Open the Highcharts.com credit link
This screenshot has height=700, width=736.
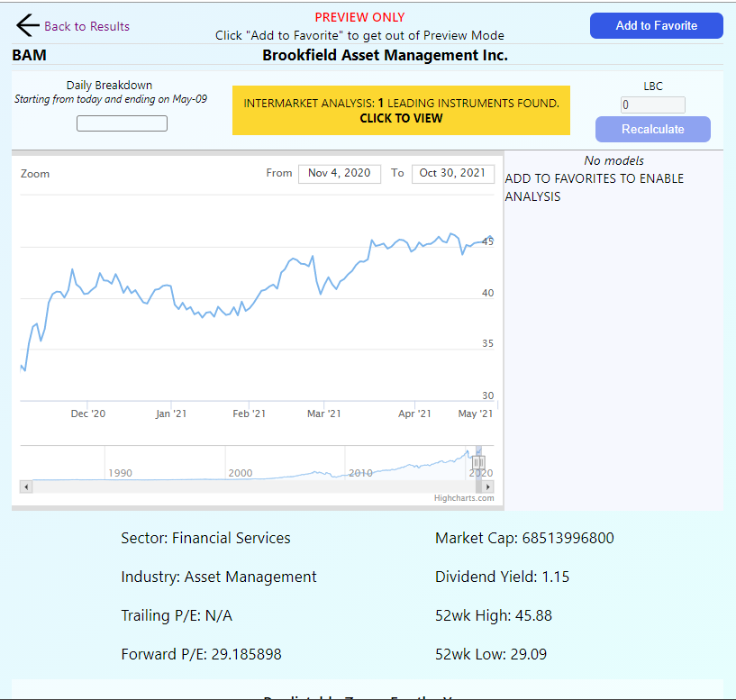464,498
